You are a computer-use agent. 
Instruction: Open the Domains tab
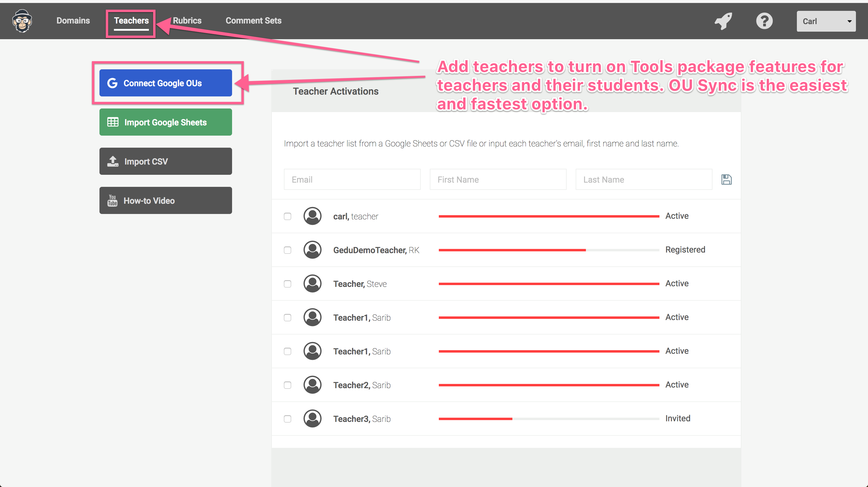pos(73,20)
